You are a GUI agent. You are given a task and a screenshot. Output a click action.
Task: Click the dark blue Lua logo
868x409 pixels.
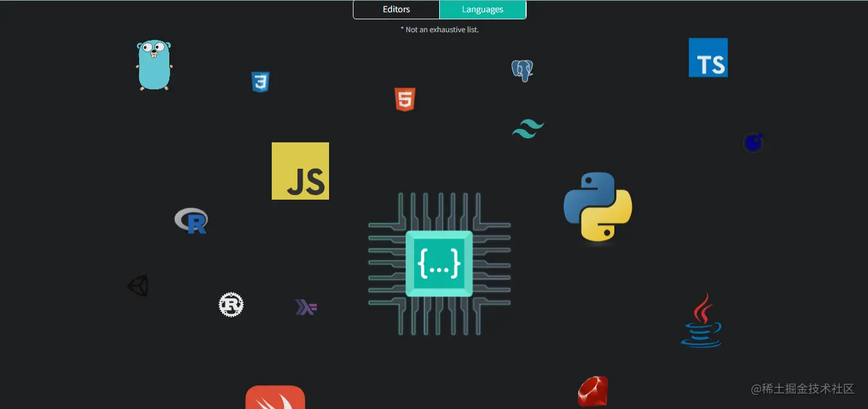click(753, 142)
